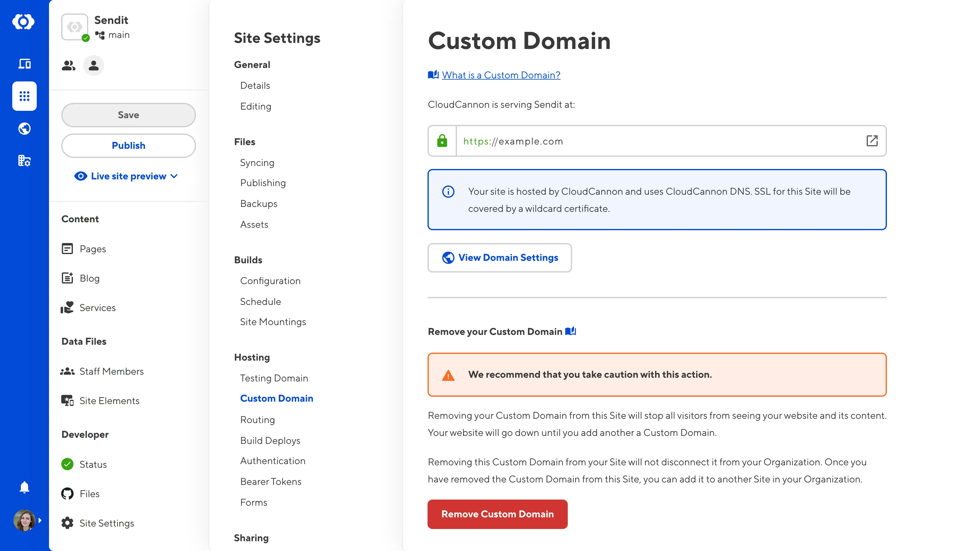The image size is (980, 551).
Task: Open the What is a Custom Domain link
Action: tap(501, 75)
